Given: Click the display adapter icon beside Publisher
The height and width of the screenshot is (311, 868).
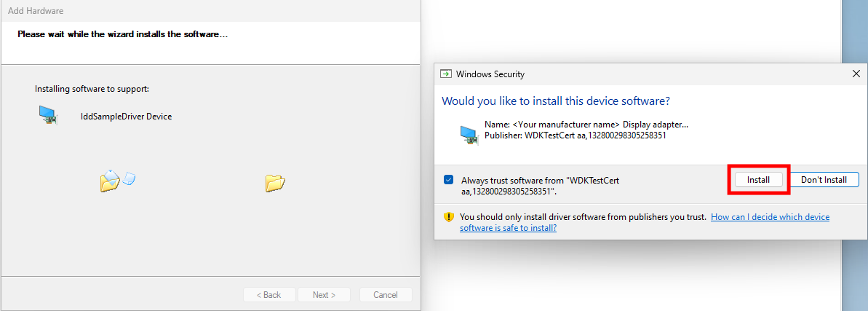Looking at the screenshot, I should coord(469,135).
